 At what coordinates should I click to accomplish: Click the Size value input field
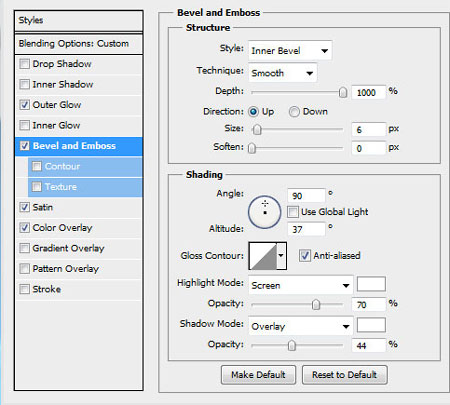(x=369, y=129)
